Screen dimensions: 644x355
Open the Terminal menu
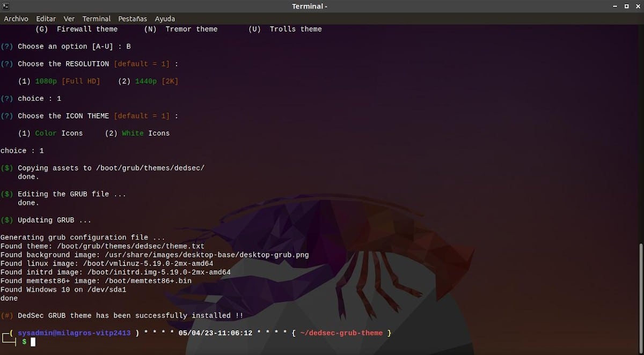(97, 19)
